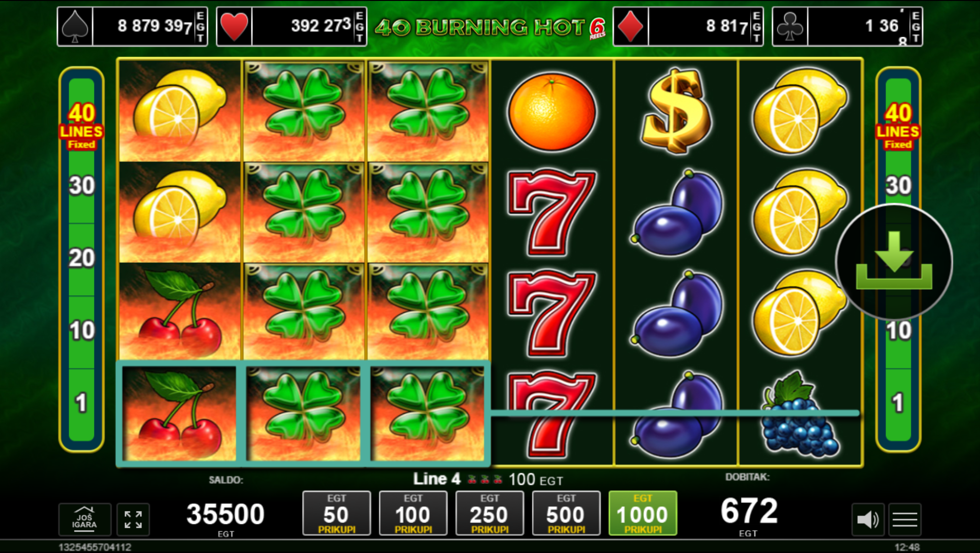Choose the 250 EGT Prikupi bet

coord(490,513)
